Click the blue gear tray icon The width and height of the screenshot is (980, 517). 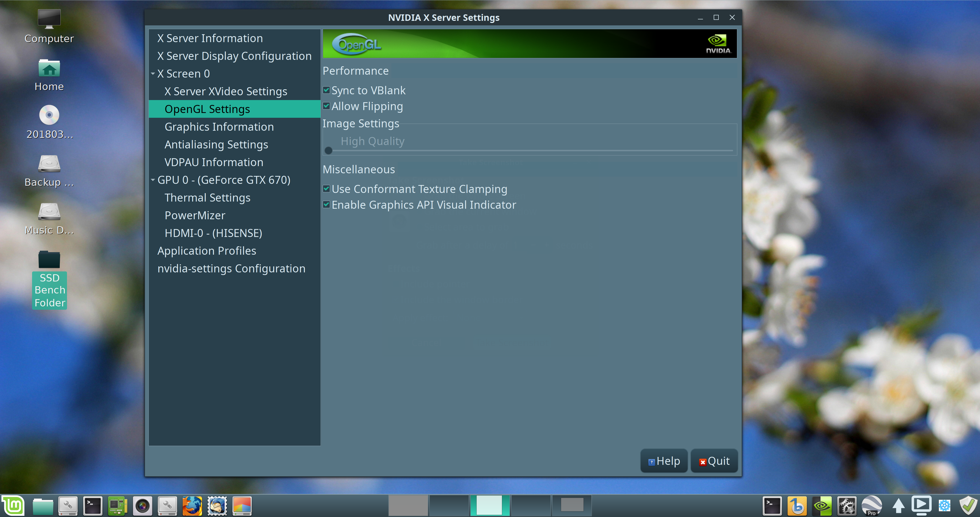pos(945,506)
